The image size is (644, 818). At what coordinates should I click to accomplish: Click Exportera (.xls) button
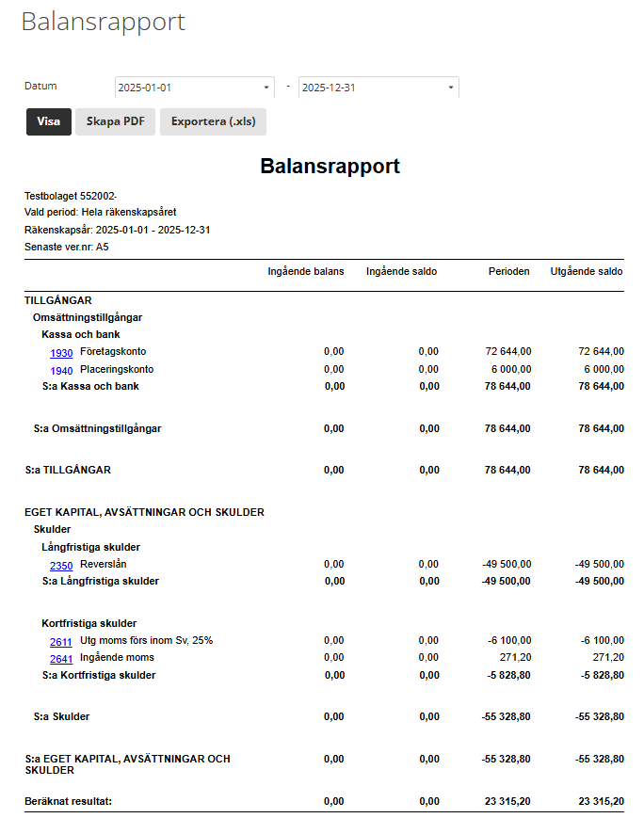(x=213, y=121)
